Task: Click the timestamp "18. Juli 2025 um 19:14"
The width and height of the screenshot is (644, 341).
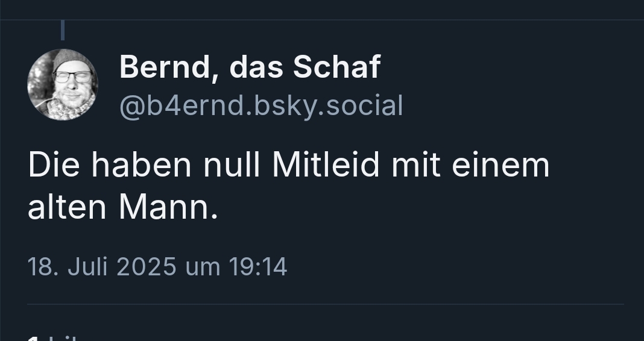Action: pos(157,266)
